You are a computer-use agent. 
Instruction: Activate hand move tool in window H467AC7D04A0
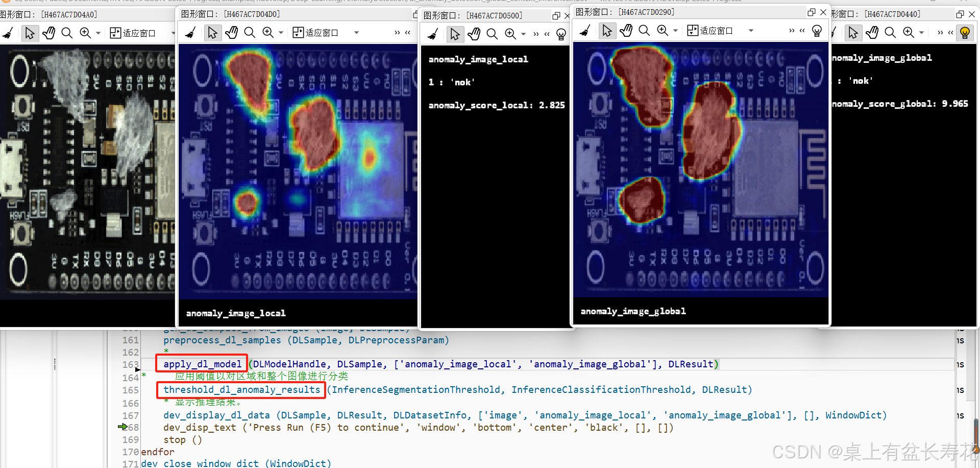(48, 33)
